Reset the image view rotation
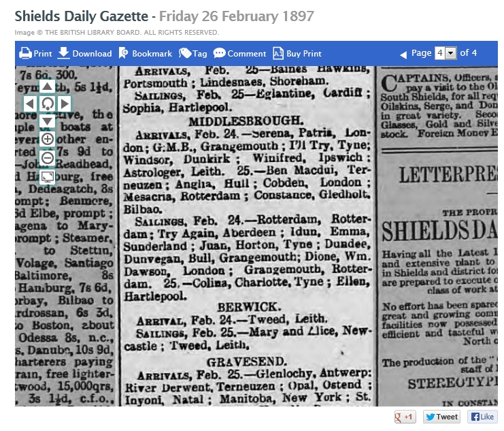The image size is (504, 431). [x=47, y=103]
